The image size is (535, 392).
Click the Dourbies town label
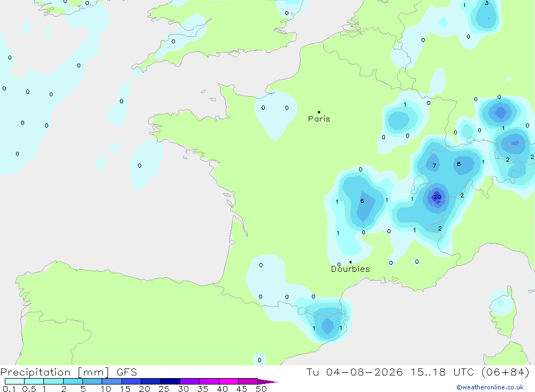(350, 269)
